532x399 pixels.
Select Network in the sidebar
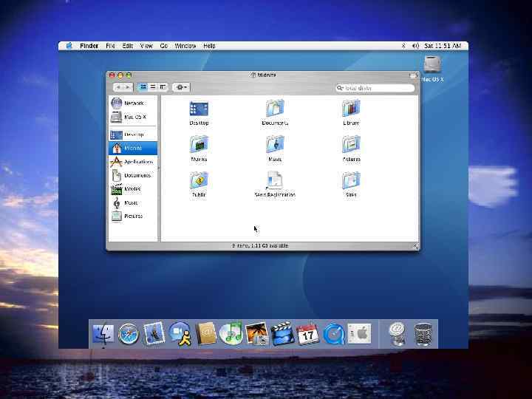[133, 103]
